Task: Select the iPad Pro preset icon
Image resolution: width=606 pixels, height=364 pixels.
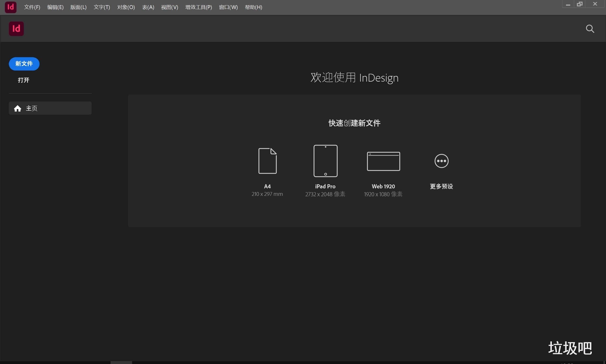Action: click(325, 161)
